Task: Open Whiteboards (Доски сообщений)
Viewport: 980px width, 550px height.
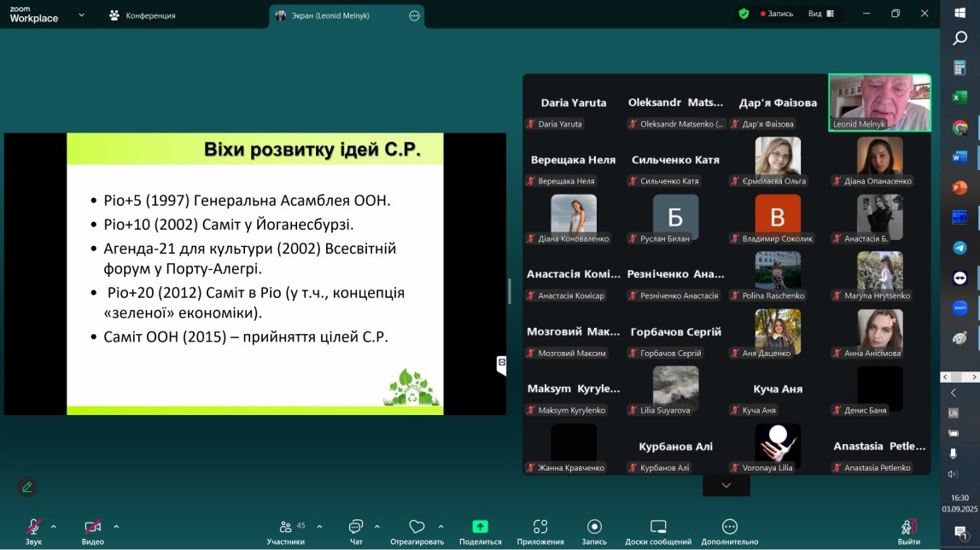Action: tap(657, 528)
